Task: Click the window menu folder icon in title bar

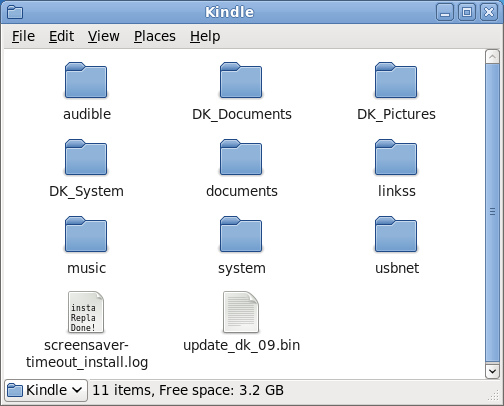Action: pos(15,12)
